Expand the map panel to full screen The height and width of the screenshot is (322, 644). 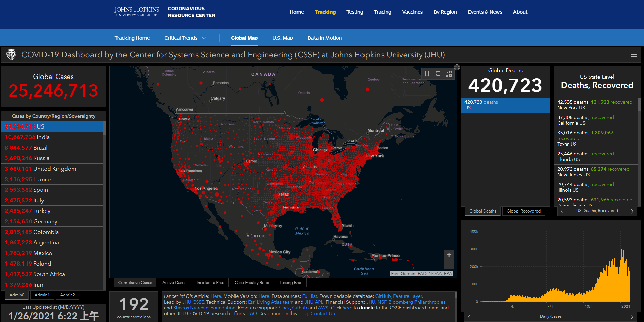point(457,67)
